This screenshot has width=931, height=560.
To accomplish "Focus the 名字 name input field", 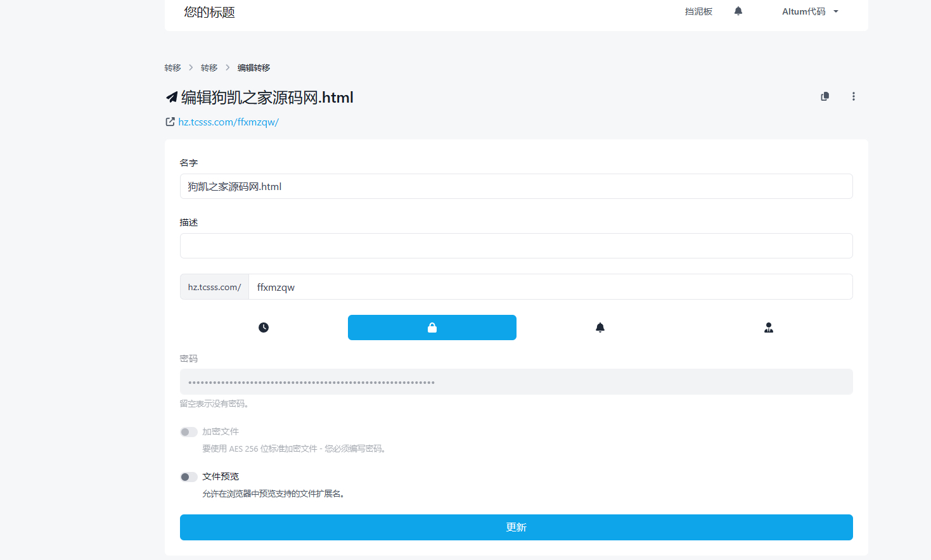I will click(x=517, y=186).
